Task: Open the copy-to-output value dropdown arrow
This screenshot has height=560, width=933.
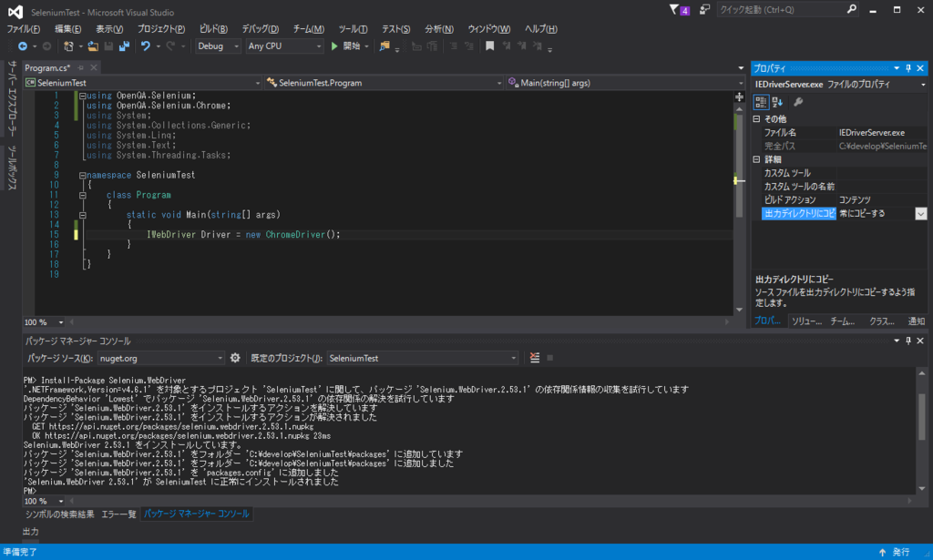Action: pyautogui.click(x=920, y=213)
